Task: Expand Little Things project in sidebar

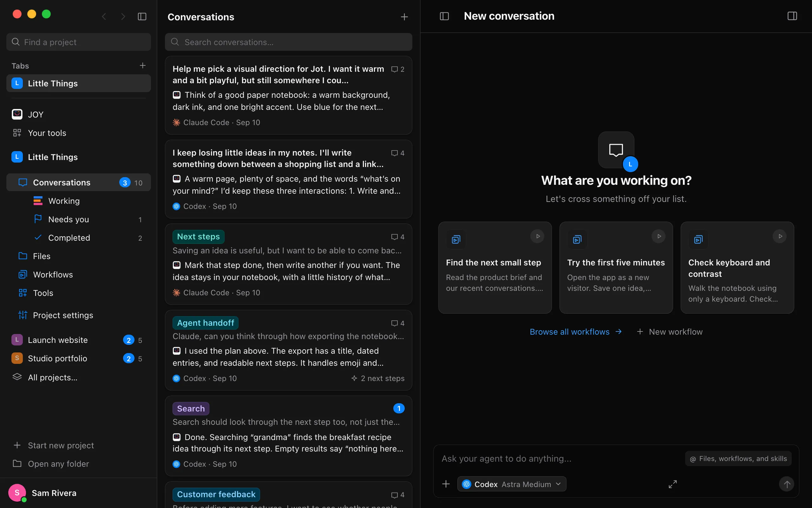Action: point(79,157)
